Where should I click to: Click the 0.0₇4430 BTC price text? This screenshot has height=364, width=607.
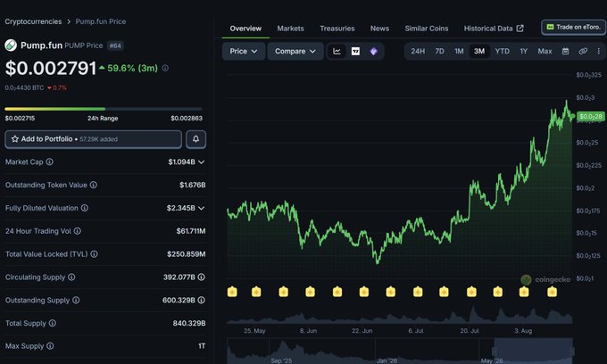[x=24, y=87]
